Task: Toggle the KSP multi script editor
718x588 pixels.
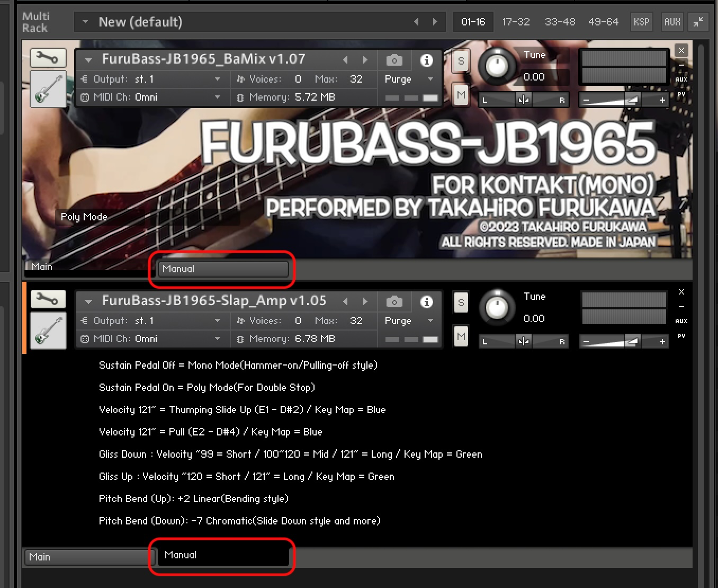Action: click(x=641, y=22)
